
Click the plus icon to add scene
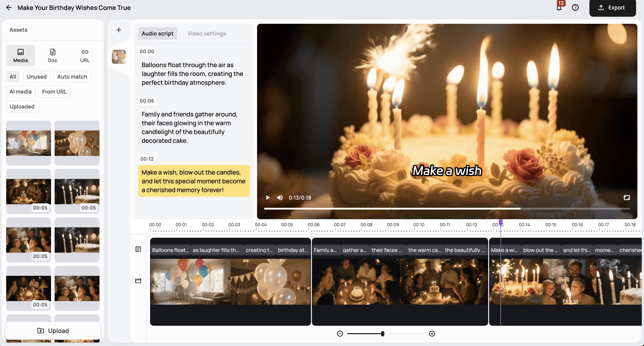(119, 30)
